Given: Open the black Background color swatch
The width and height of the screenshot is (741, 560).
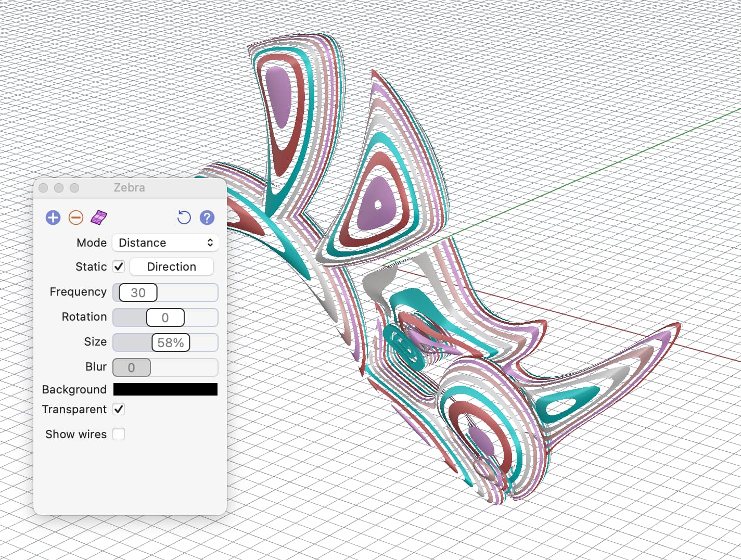Looking at the screenshot, I should point(165,389).
